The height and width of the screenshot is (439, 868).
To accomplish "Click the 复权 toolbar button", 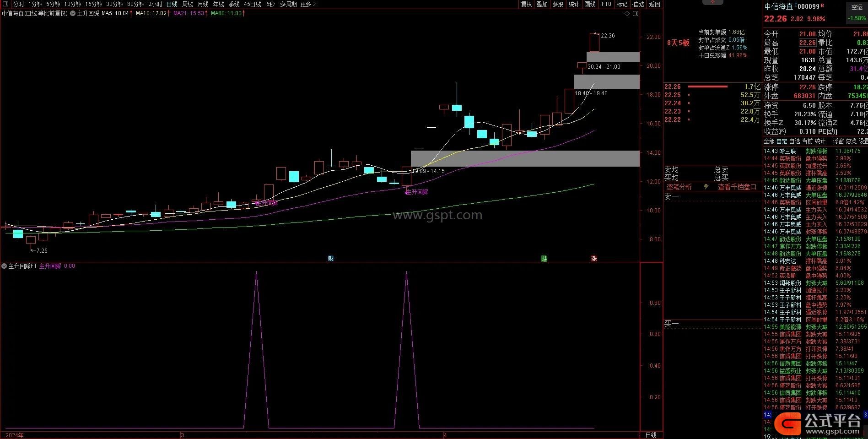I will pos(527,4).
